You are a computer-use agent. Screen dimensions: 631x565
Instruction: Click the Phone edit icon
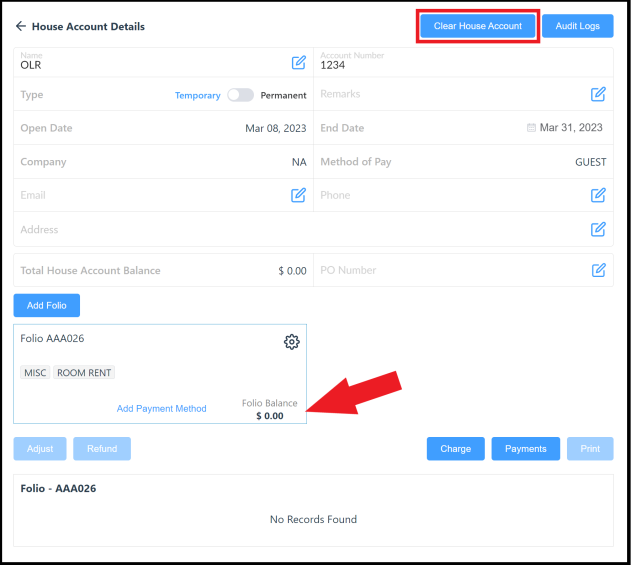pyautogui.click(x=598, y=195)
